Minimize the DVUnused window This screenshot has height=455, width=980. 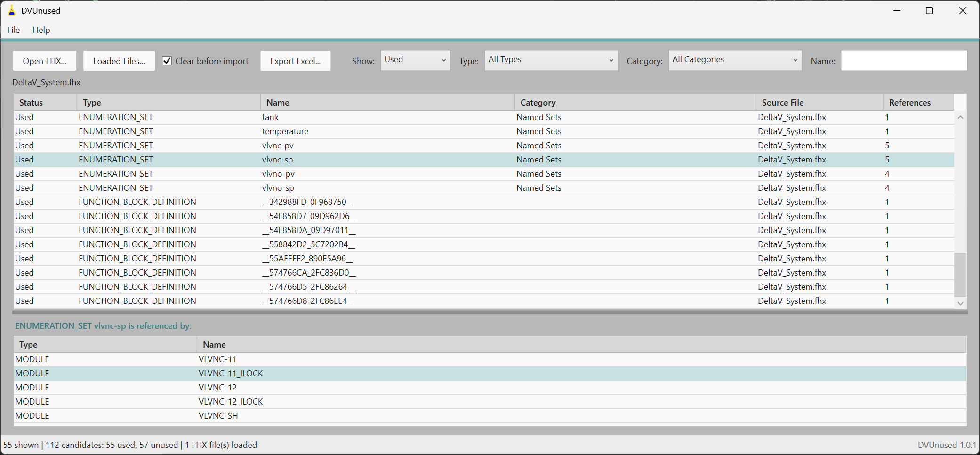click(897, 10)
